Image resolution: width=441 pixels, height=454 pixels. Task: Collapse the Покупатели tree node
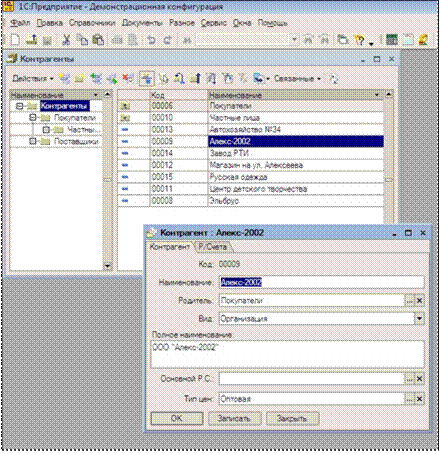pyautogui.click(x=33, y=118)
